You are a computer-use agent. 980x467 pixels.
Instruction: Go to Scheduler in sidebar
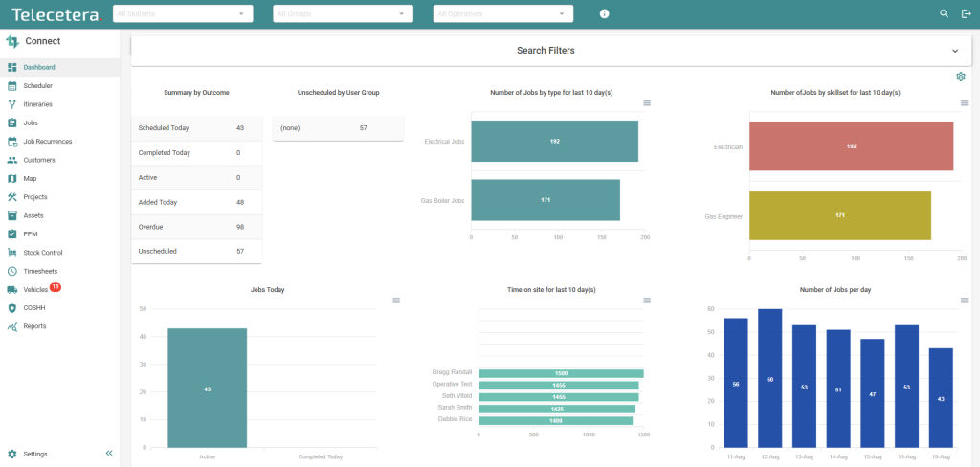pyautogui.click(x=60, y=85)
